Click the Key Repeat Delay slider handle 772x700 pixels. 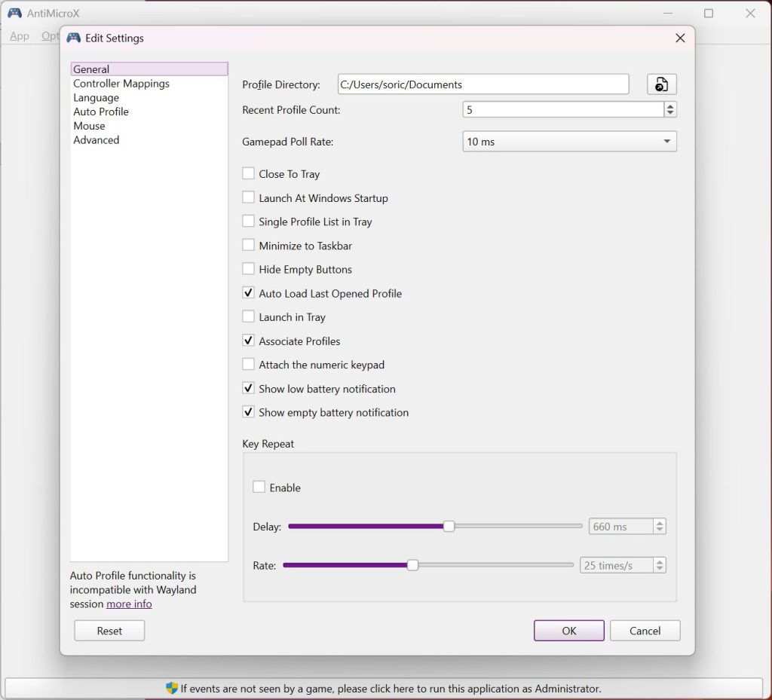(449, 527)
